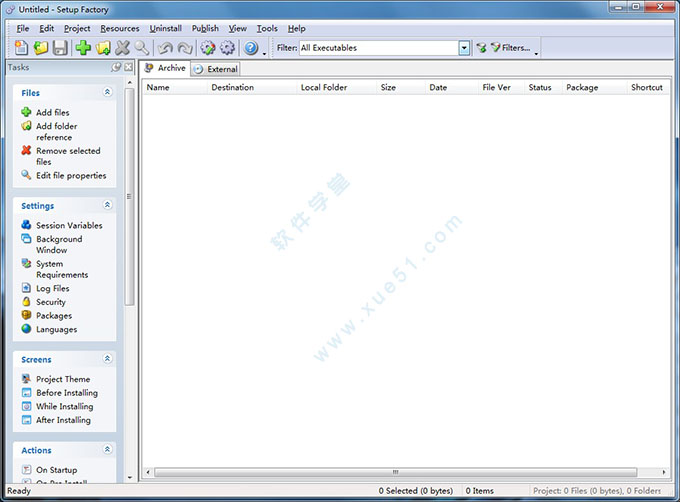Switch to the External tab

216,69
